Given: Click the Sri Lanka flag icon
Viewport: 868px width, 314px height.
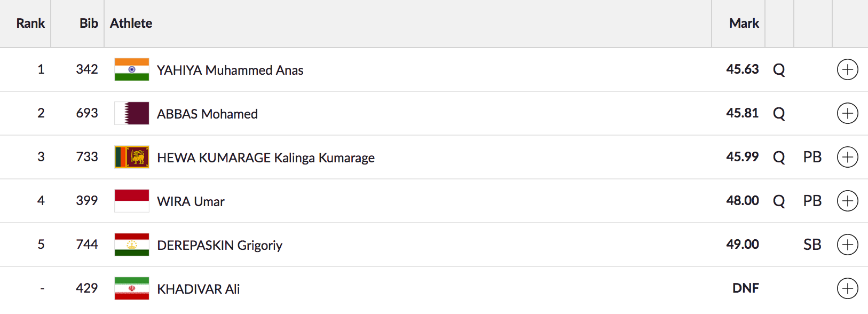Looking at the screenshot, I should (x=132, y=157).
